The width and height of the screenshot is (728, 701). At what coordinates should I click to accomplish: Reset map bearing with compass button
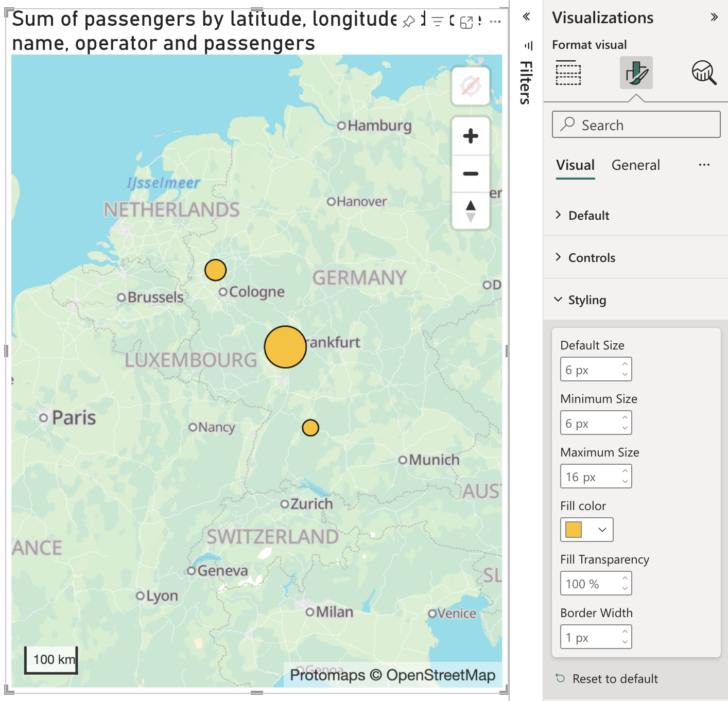click(471, 211)
